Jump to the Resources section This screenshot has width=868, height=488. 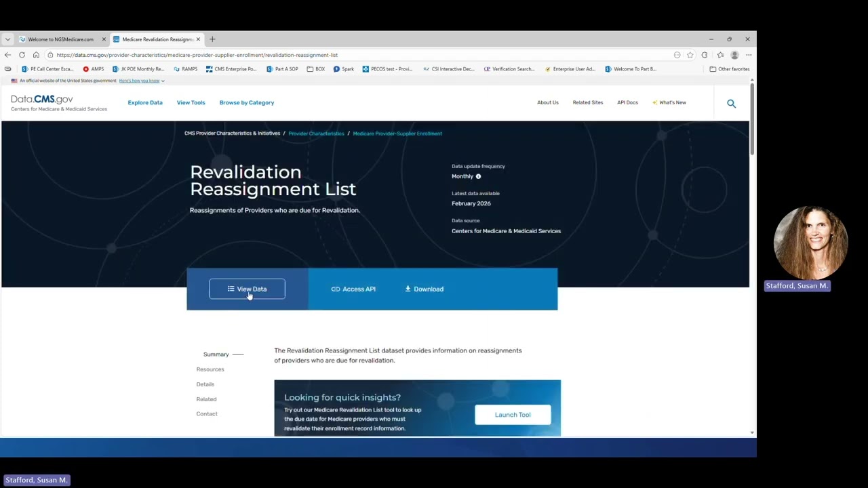point(210,369)
